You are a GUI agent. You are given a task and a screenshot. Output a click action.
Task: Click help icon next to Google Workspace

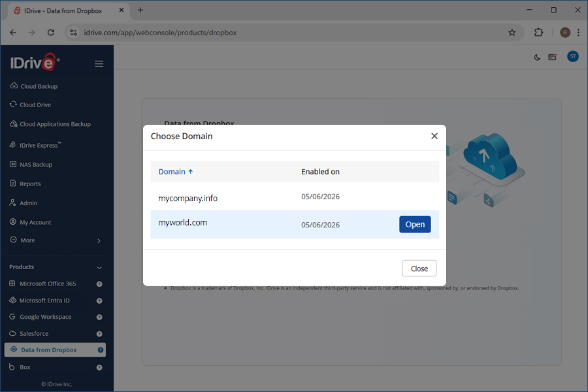99,317
